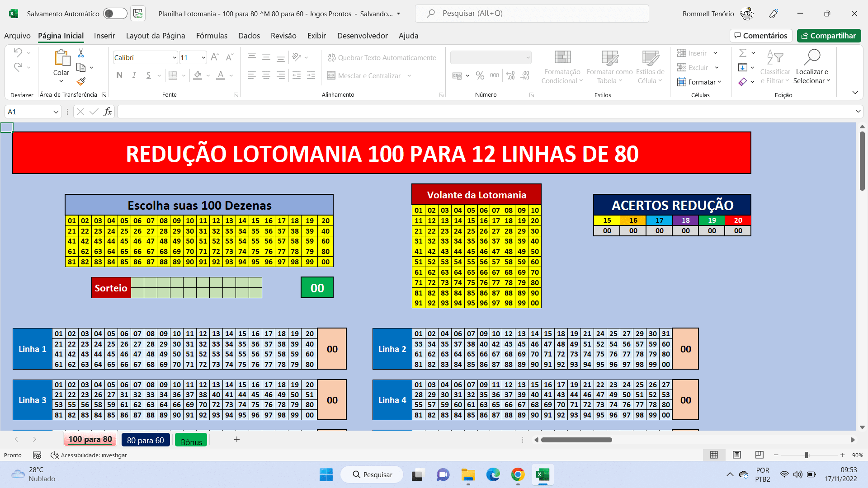Click the add new sheet plus icon

(236, 439)
